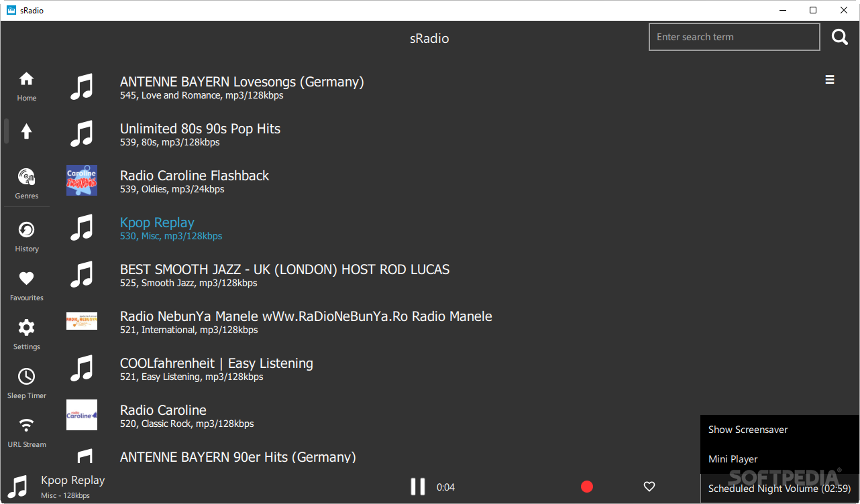
Task: Click the sRadio title bar app icon
Action: pyautogui.click(x=11, y=10)
